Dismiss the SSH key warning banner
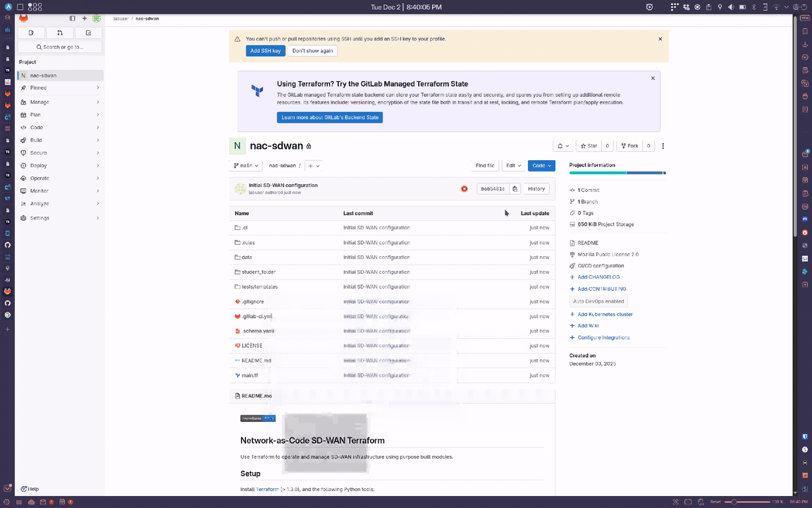The height and width of the screenshot is (508, 812). 660,39
